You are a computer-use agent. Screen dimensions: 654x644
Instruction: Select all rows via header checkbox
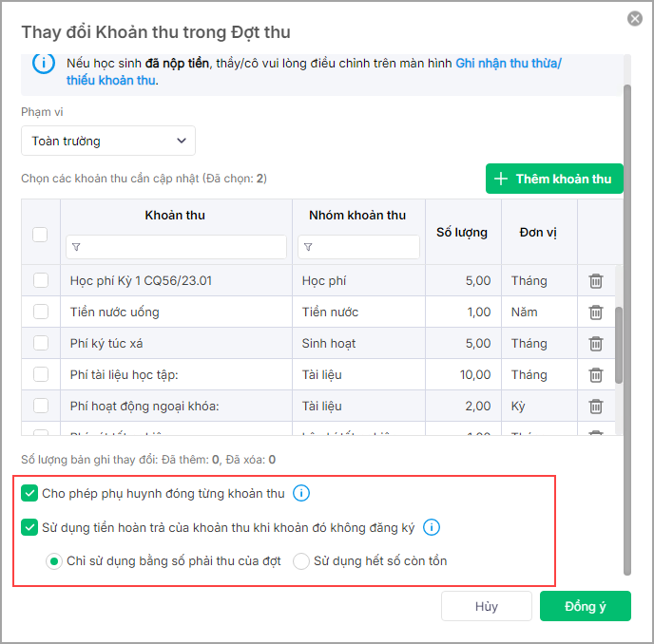(41, 234)
